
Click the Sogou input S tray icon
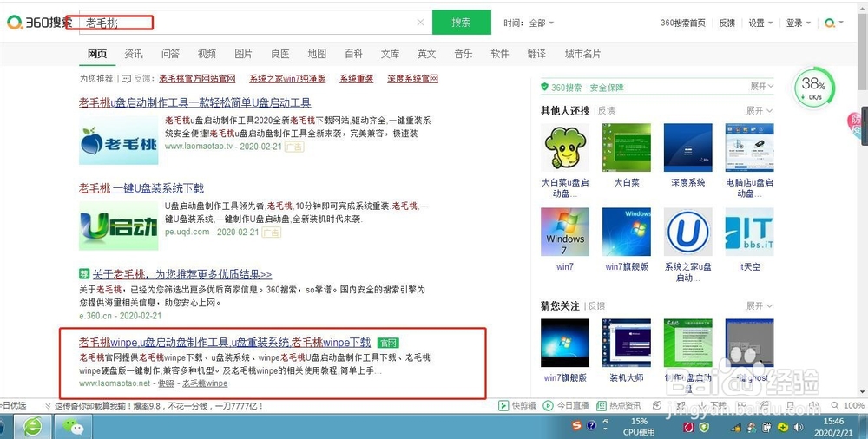[576, 426]
